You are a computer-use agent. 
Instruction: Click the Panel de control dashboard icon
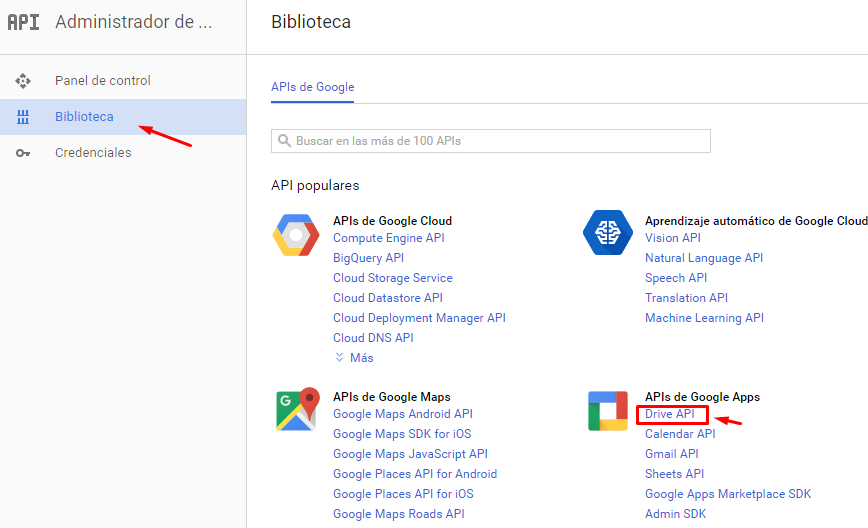[x=23, y=81]
